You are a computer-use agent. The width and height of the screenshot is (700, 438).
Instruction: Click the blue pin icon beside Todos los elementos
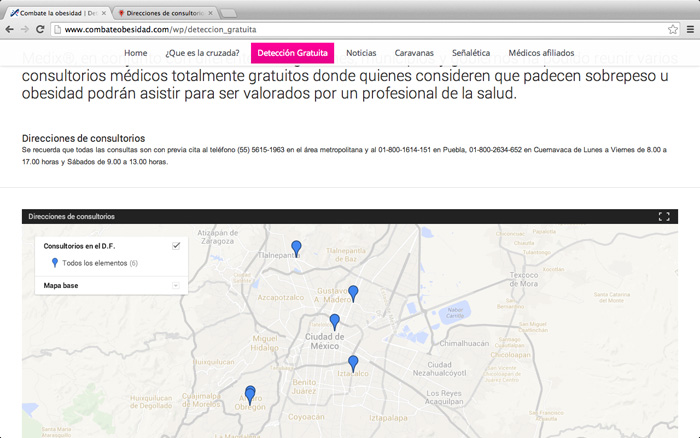[54, 263]
